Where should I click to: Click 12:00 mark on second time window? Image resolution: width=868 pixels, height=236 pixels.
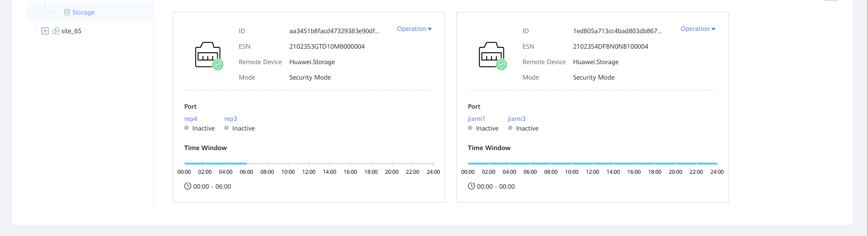592,163
